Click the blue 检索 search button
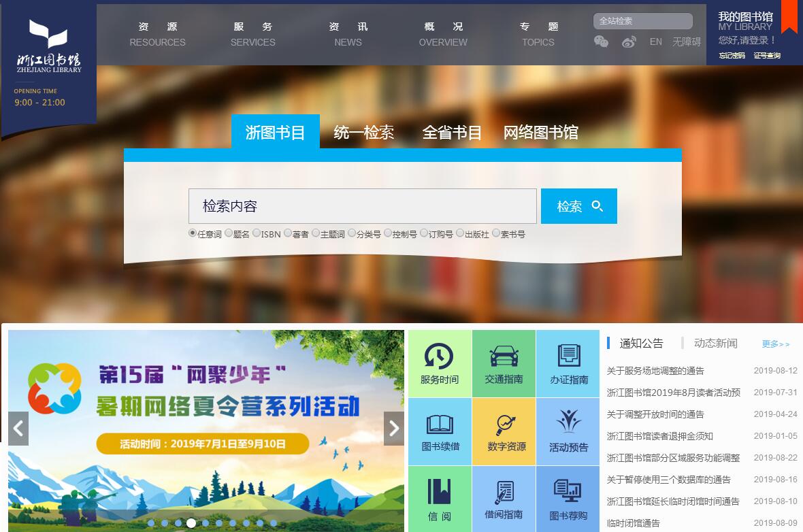The width and height of the screenshot is (803, 532). (579, 206)
